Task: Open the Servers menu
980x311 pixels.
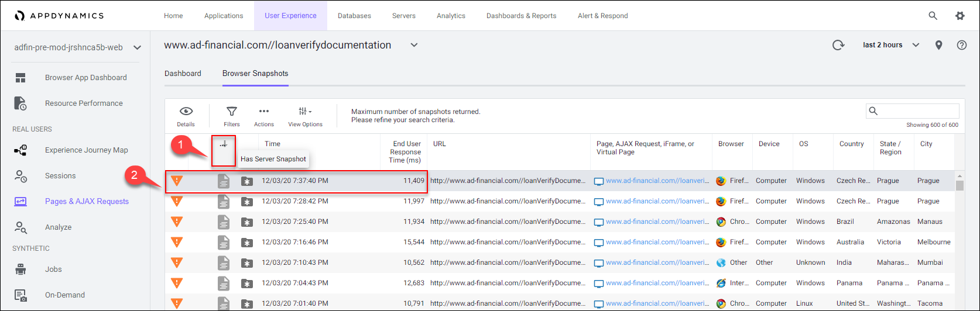Action: pos(403,16)
